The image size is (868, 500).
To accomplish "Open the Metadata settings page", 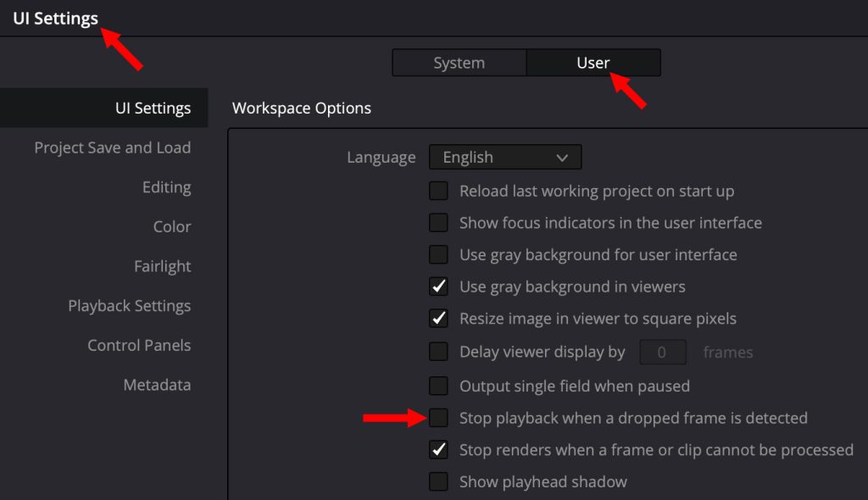I will 157,385.
